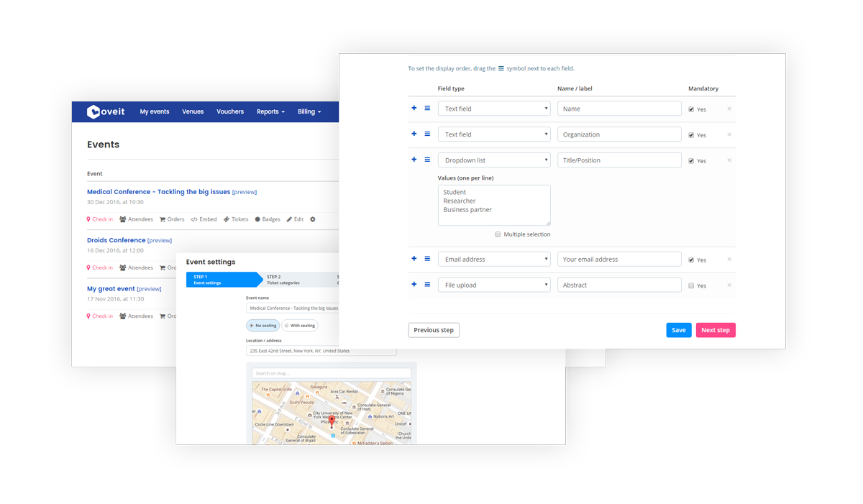Open field type dropdown for Name row
Image resolution: width=863 pixels, height=504 pixels.
click(x=494, y=109)
